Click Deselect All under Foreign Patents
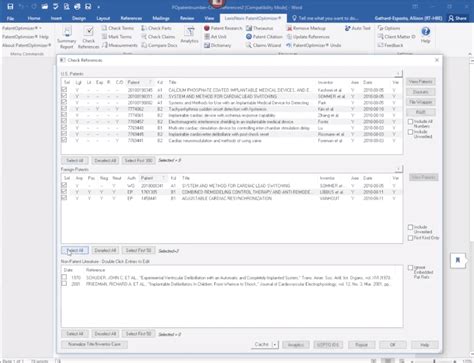Viewport: 474px width, 363px height. [105, 250]
